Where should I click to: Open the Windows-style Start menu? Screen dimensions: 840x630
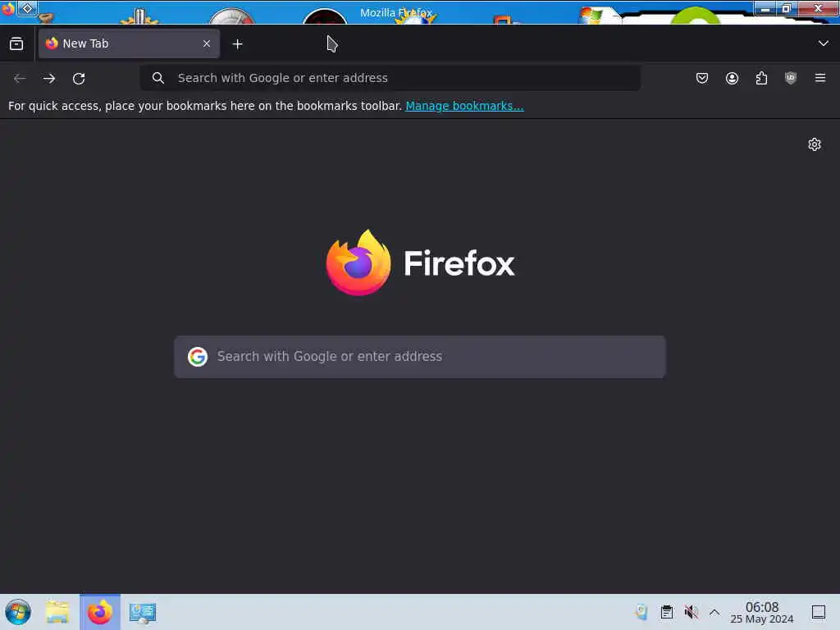pos(18,612)
